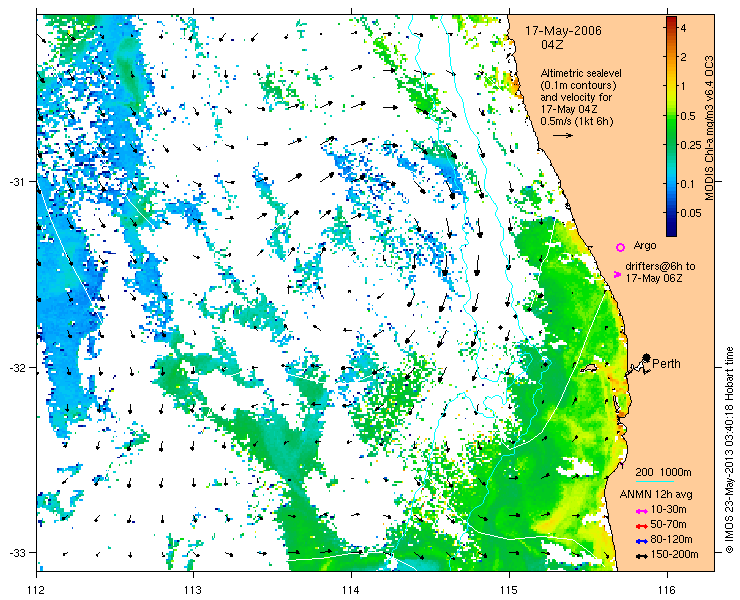This screenshot has width=740, height=600.
Task: Click the IMOS copyright timestamp text
Action: coord(730,450)
